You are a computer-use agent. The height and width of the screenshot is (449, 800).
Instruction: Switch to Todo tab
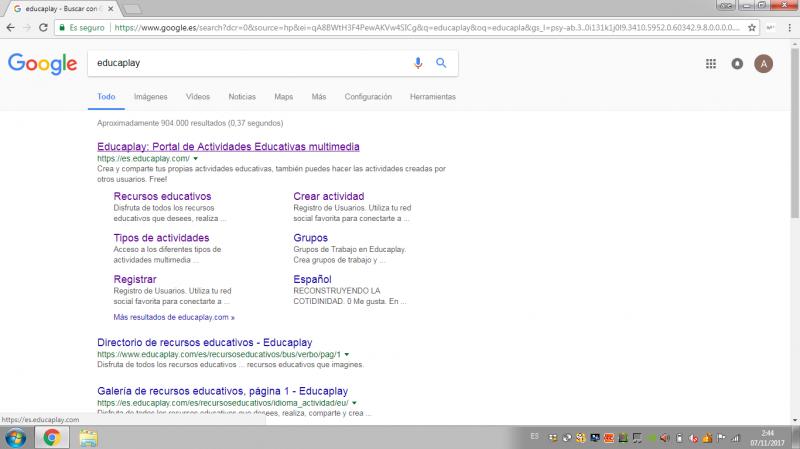click(x=106, y=96)
